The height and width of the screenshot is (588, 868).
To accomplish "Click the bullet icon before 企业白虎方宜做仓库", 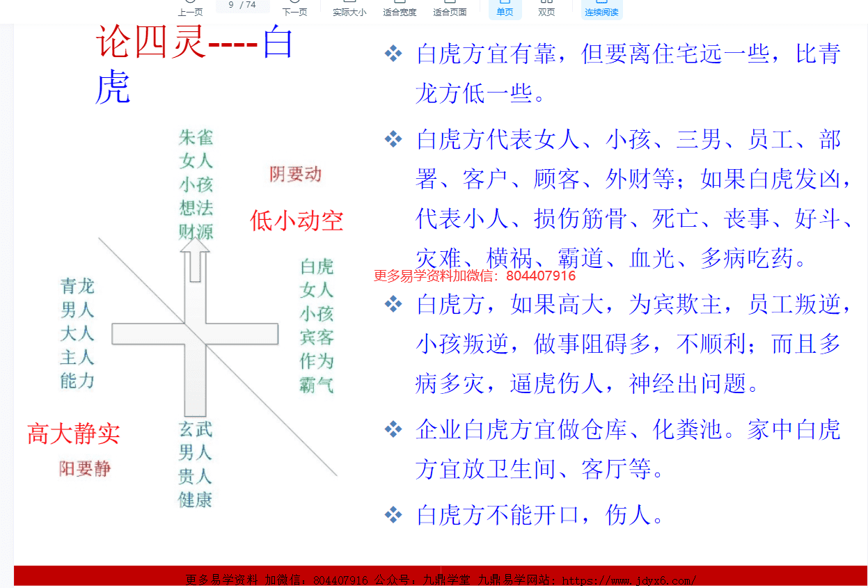I will [x=393, y=429].
